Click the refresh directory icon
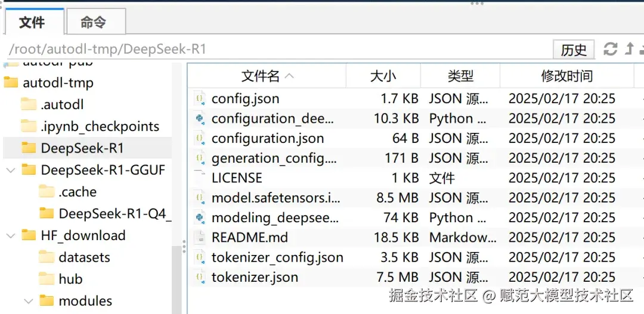The width and height of the screenshot is (644, 314). [611, 49]
